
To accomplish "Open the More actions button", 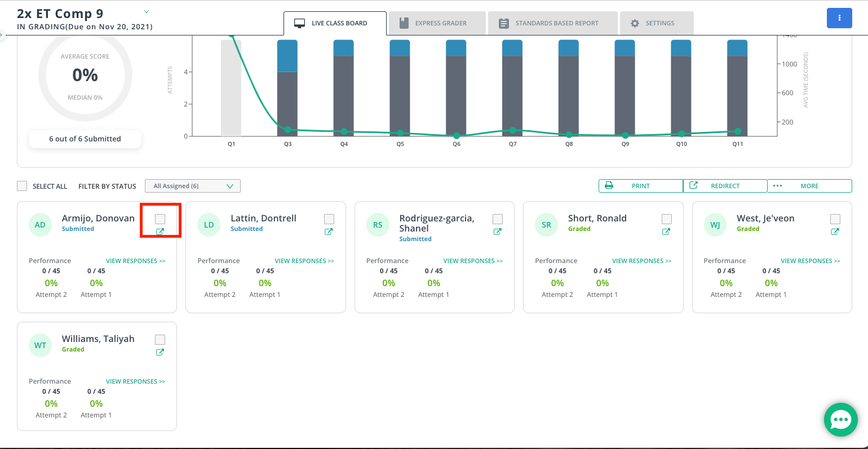I will pos(809,186).
